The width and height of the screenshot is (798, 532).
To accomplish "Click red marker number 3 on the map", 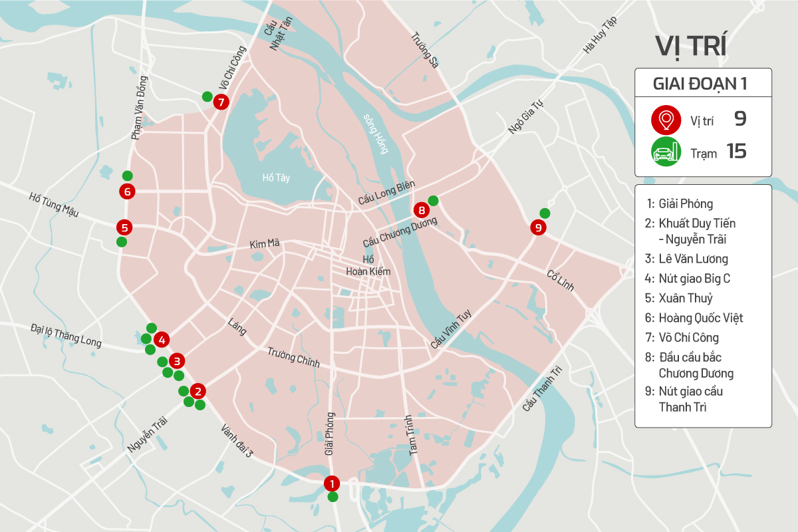I will 177,361.
